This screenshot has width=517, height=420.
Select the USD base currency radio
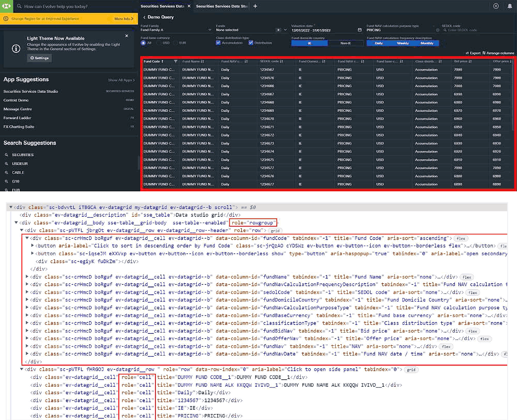point(159,43)
